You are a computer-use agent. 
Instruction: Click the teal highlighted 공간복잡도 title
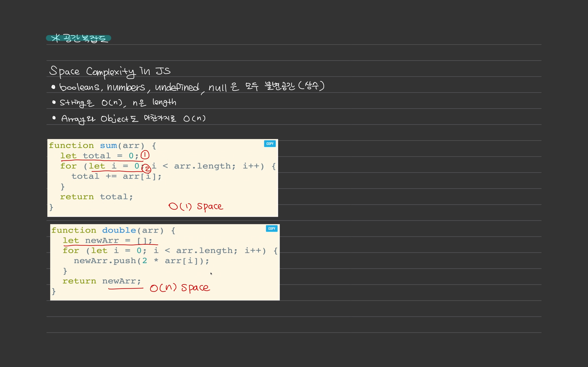[85, 38]
